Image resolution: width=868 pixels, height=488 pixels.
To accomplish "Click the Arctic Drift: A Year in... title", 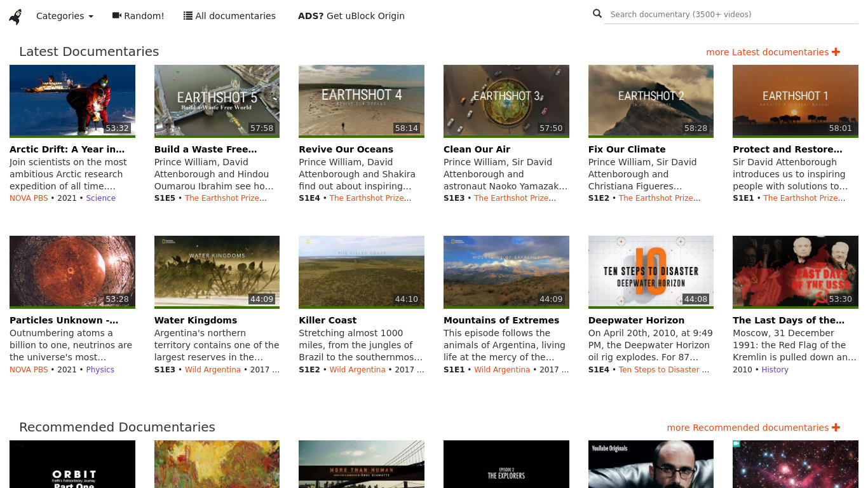I will [x=67, y=149].
